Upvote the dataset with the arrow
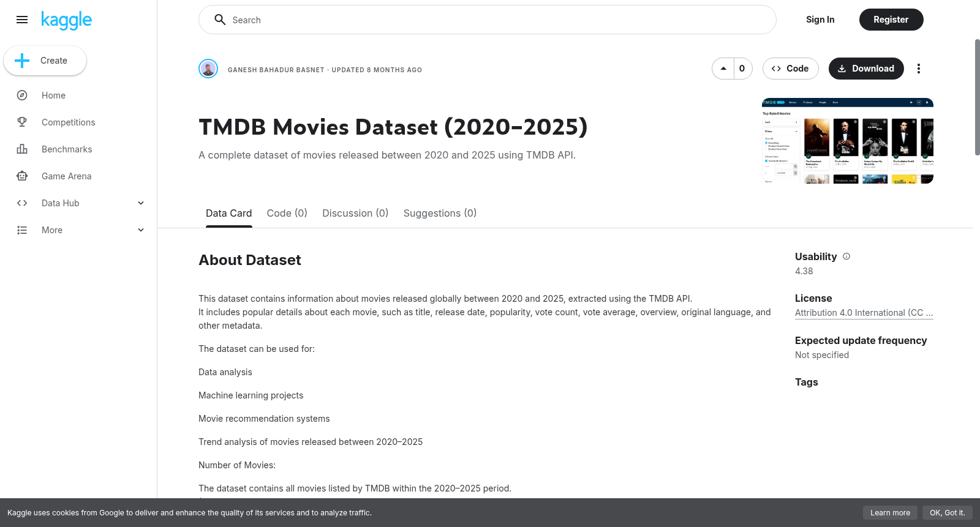980x527 pixels. 723,69
